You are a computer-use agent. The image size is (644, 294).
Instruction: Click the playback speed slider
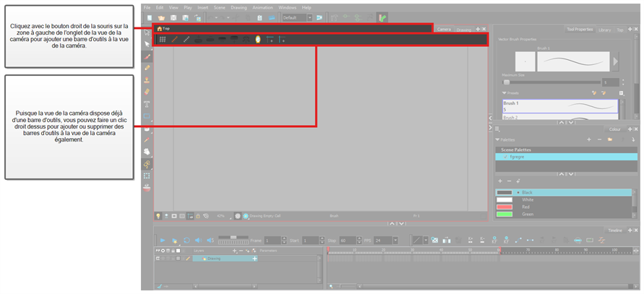[x=233, y=238]
